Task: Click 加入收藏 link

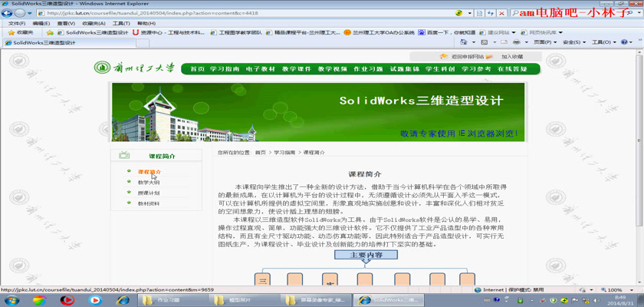Action: click(512, 57)
